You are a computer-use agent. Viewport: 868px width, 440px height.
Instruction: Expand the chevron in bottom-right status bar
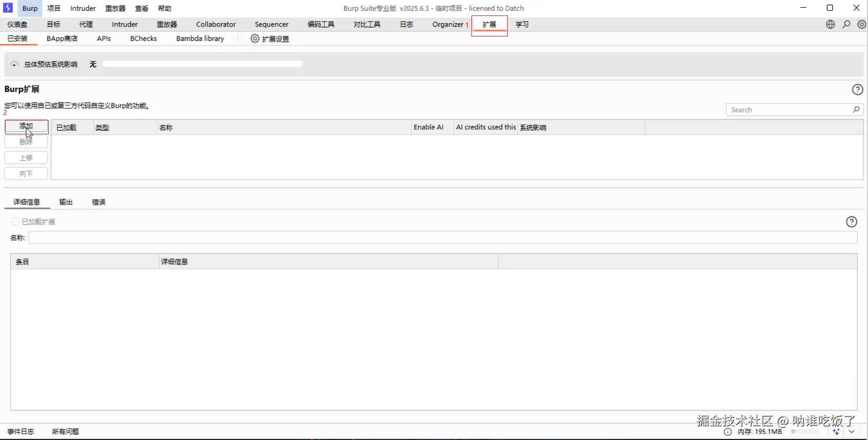click(852, 432)
